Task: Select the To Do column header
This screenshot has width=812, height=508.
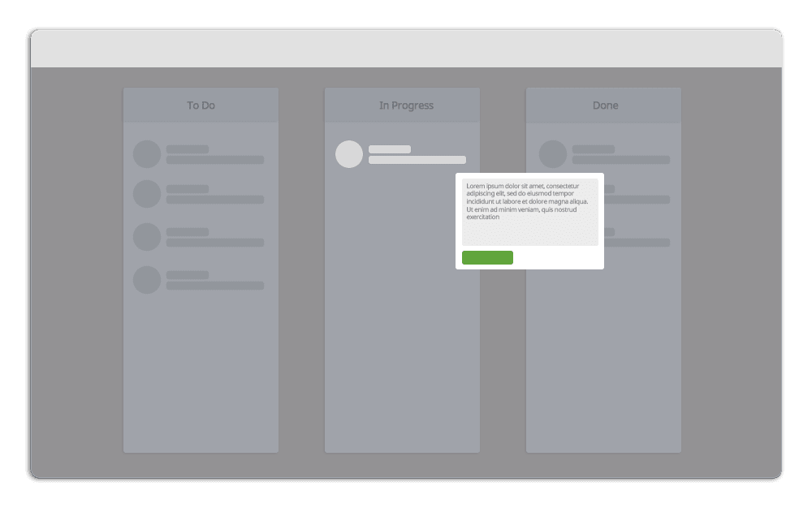Action: pos(201,105)
